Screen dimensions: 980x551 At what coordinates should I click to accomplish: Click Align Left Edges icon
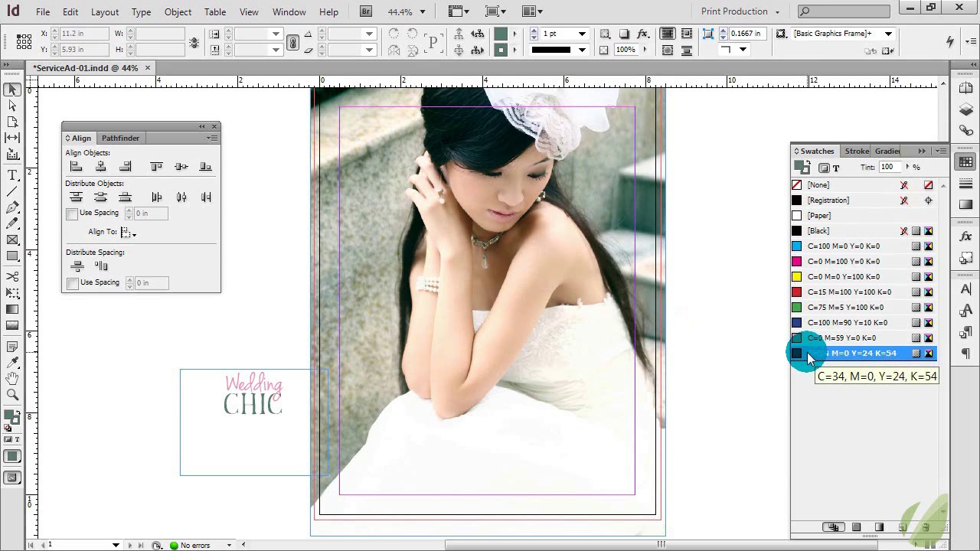[x=76, y=167]
